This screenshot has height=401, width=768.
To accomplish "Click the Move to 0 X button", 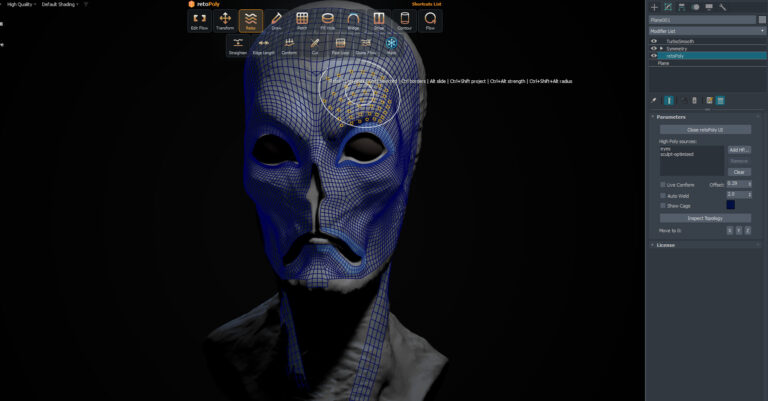I will (729, 230).
